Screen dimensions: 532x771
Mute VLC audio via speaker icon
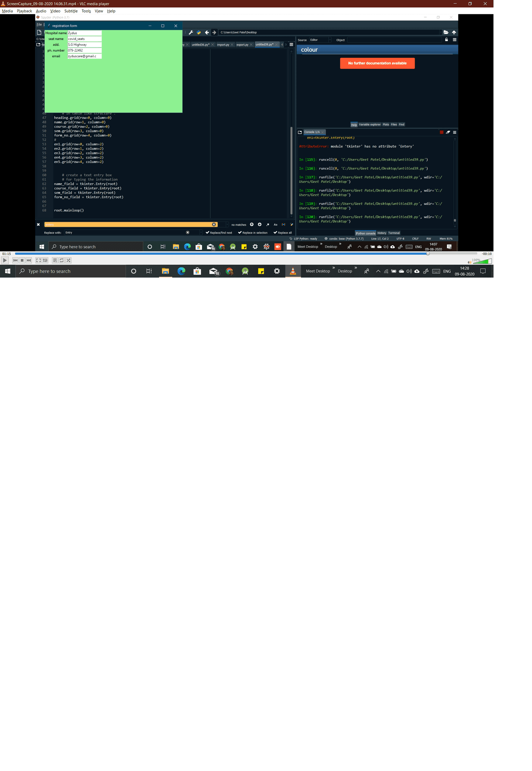(470, 262)
